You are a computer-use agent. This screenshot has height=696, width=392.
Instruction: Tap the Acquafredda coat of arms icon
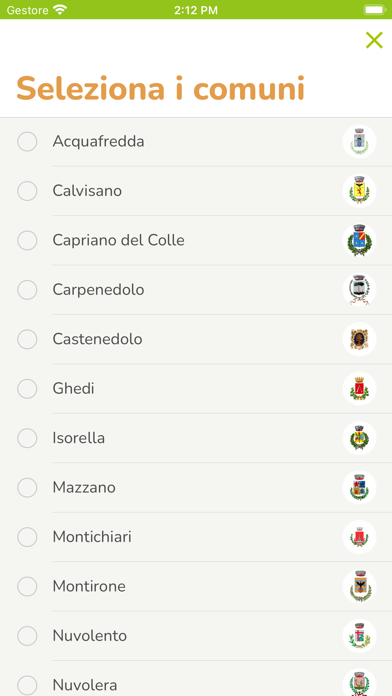tap(359, 142)
